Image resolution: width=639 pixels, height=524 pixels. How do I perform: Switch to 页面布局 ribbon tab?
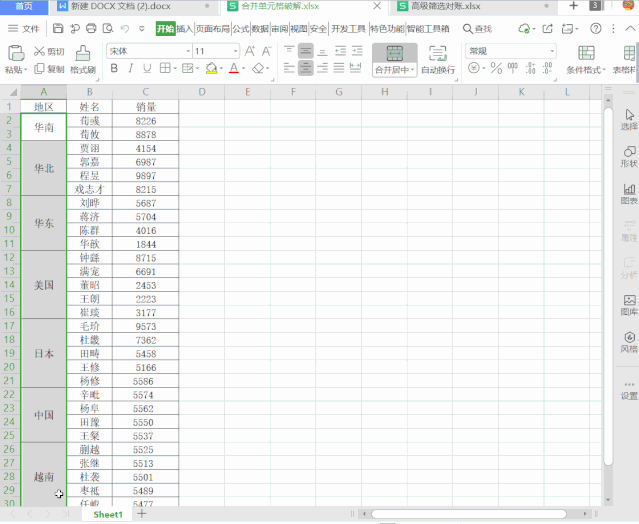point(213,29)
